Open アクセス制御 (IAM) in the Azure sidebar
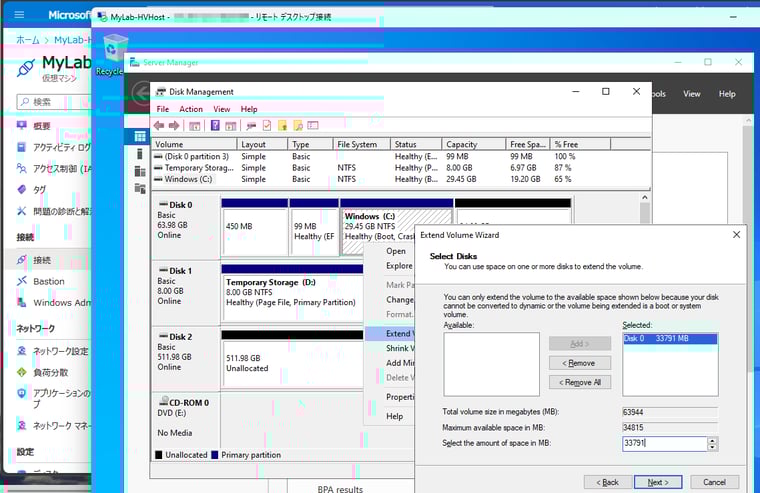 61,169
